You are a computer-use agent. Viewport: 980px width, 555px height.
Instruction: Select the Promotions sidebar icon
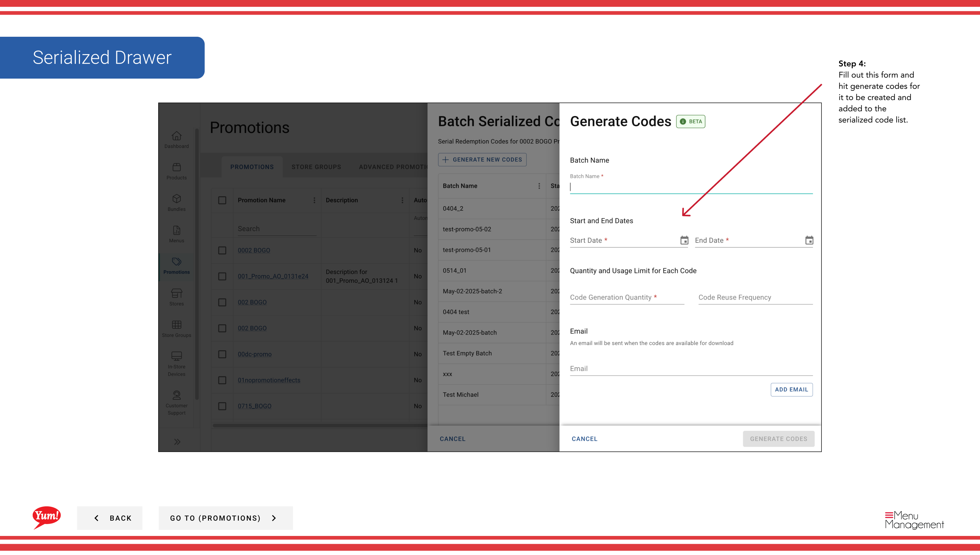click(177, 266)
